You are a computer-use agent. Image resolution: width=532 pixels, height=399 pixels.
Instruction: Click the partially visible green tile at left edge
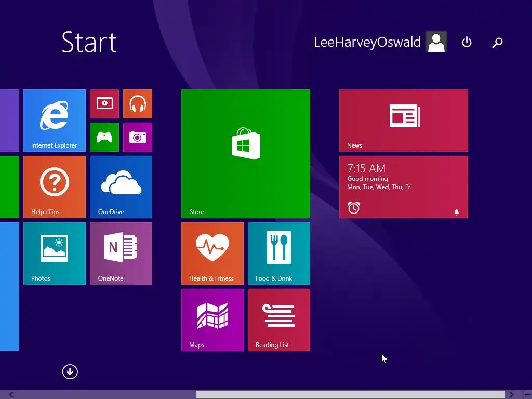[9, 187]
